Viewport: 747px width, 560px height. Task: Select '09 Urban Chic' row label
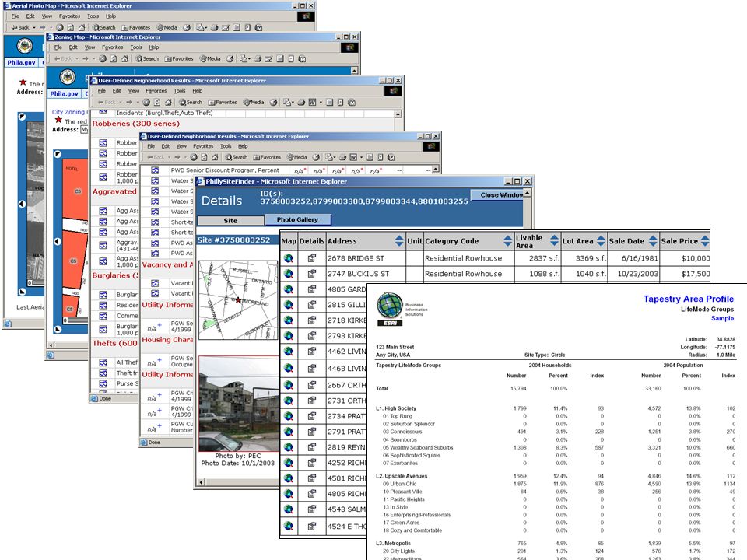(400, 484)
